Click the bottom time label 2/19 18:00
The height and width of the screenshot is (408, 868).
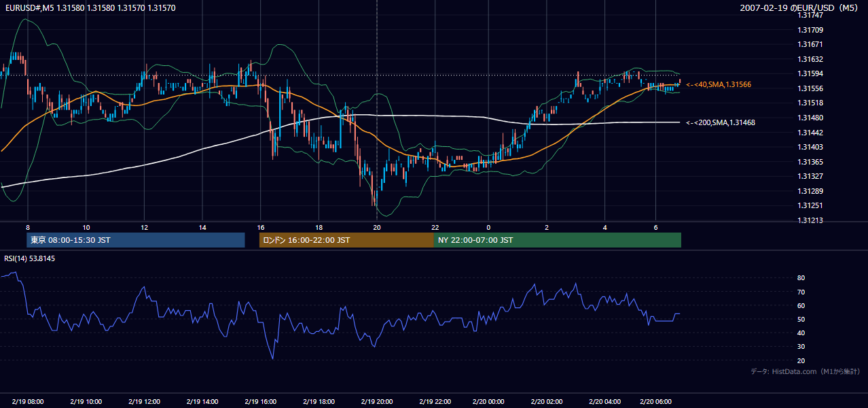[x=319, y=402]
